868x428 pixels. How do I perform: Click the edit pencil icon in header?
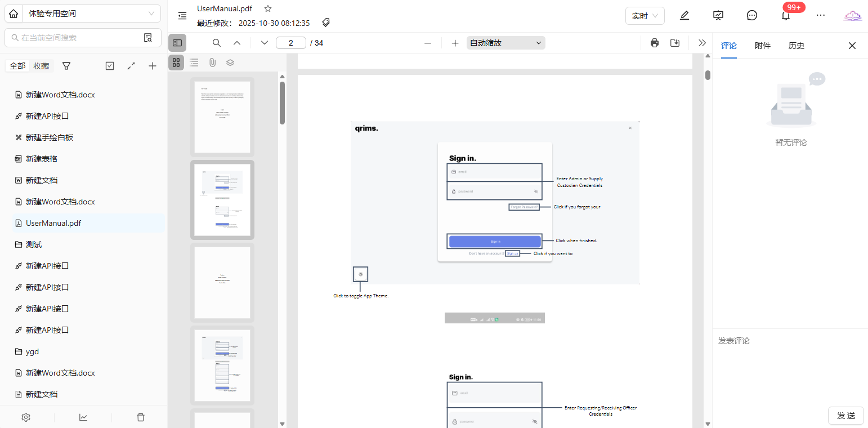coord(684,16)
